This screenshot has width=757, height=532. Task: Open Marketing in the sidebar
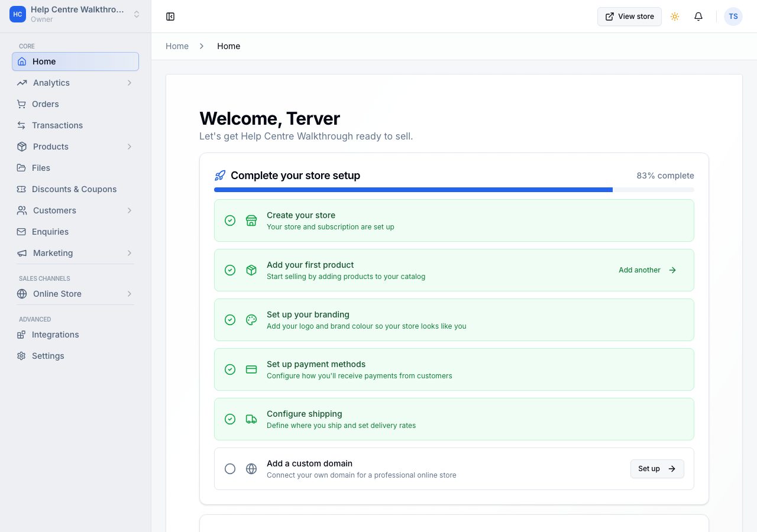pos(75,253)
